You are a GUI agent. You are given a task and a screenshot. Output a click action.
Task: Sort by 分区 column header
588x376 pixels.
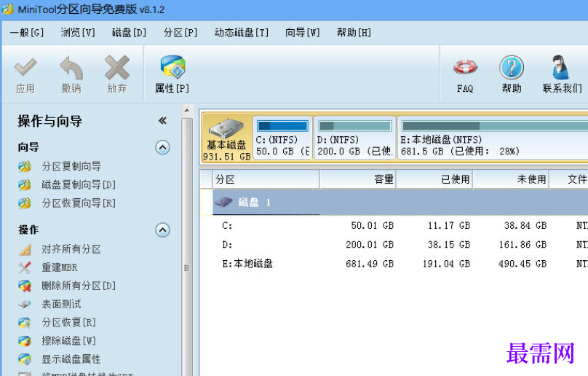(x=266, y=179)
